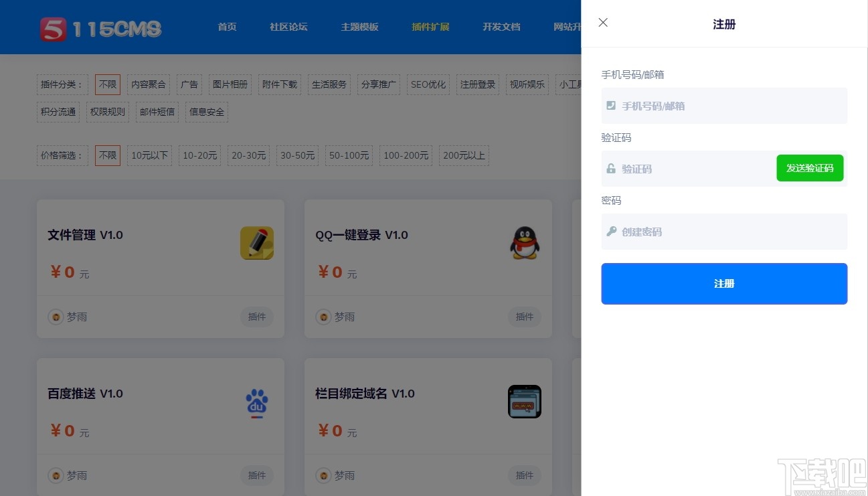Click the 插件分类： label
The width and height of the screenshot is (868, 496).
click(x=62, y=84)
